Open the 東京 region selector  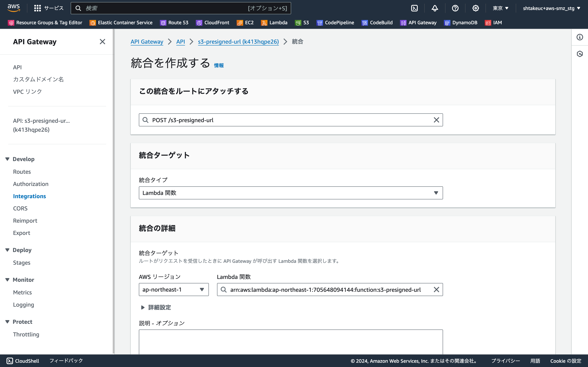(x=500, y=8)
